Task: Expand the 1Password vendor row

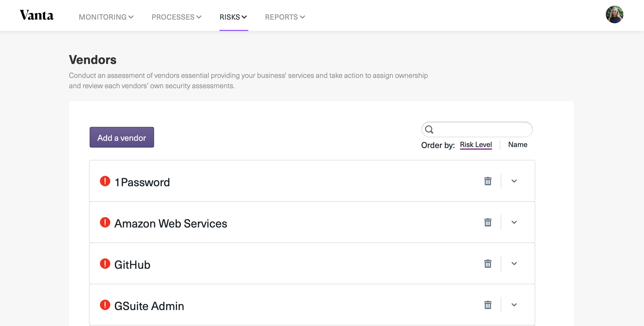Action: tap(514, 181)
